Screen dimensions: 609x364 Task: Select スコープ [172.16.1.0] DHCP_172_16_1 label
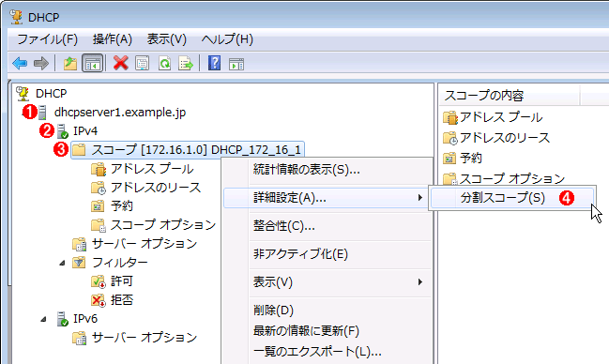tap(196, 150)
